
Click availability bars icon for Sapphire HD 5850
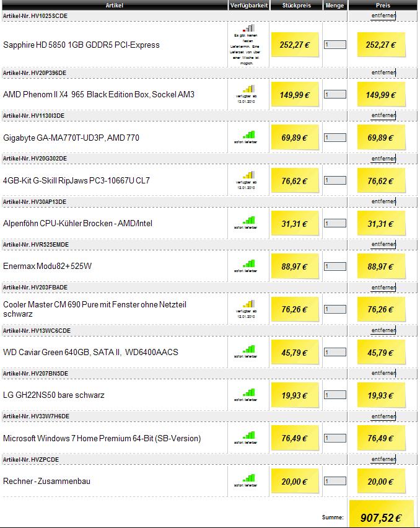249,28
